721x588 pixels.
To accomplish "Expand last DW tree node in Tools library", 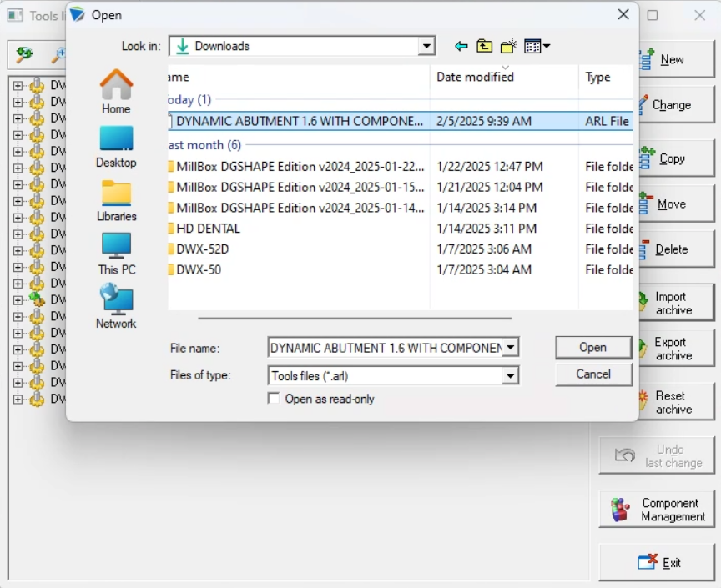I will click(x=18, y=399).
